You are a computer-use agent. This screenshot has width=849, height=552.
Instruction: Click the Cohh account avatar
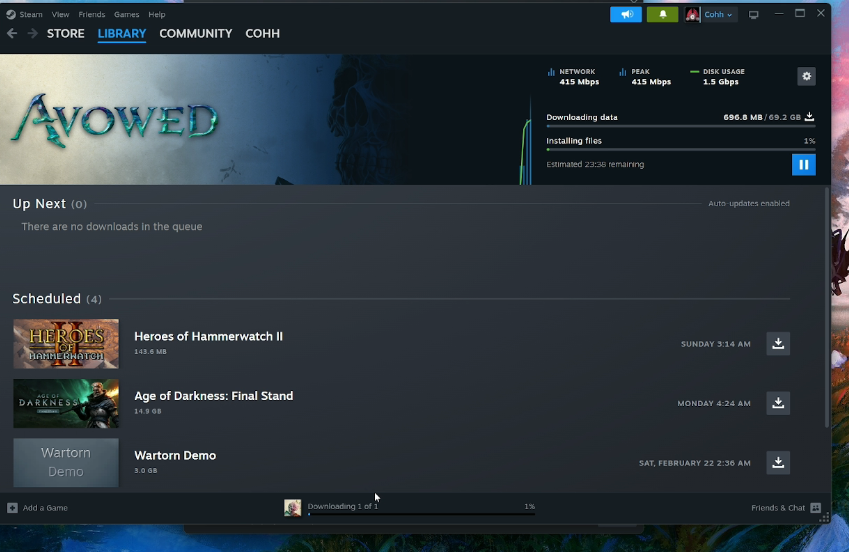pos(692,15)
